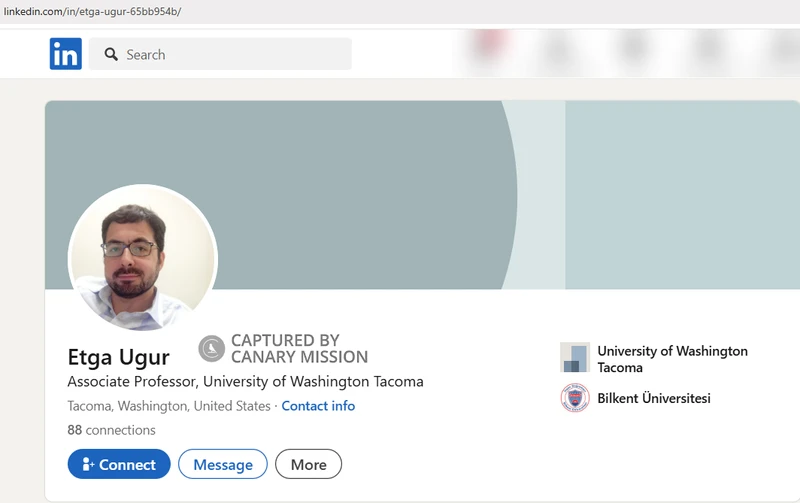Select Tacoma, Washington, United States location text
This screenshot has height=503, width=800.
[169, 406]
